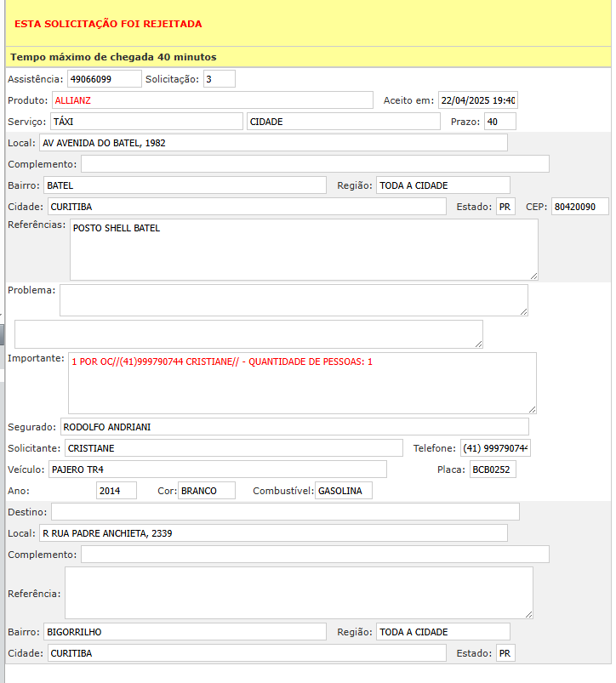Select the CEP field 80420090
This screenshot has height=683, width=616.
tap(579, 207)
